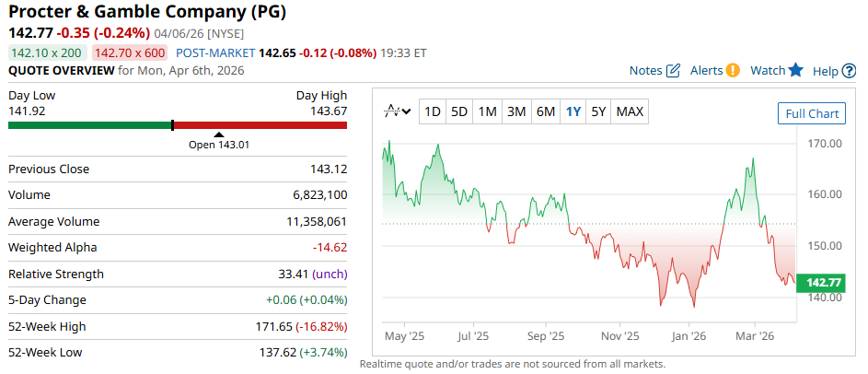This screenshot has width=868, height=374.
Task: Open the Notes pencil icon
Action: pyautogui.click(x=673, y=71)
